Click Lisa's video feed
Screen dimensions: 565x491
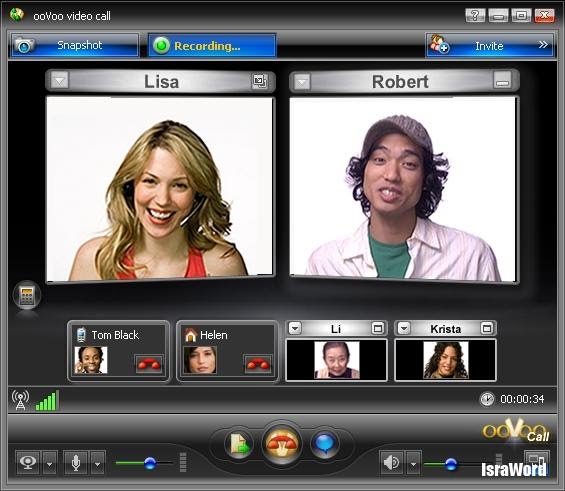(160, 188)
